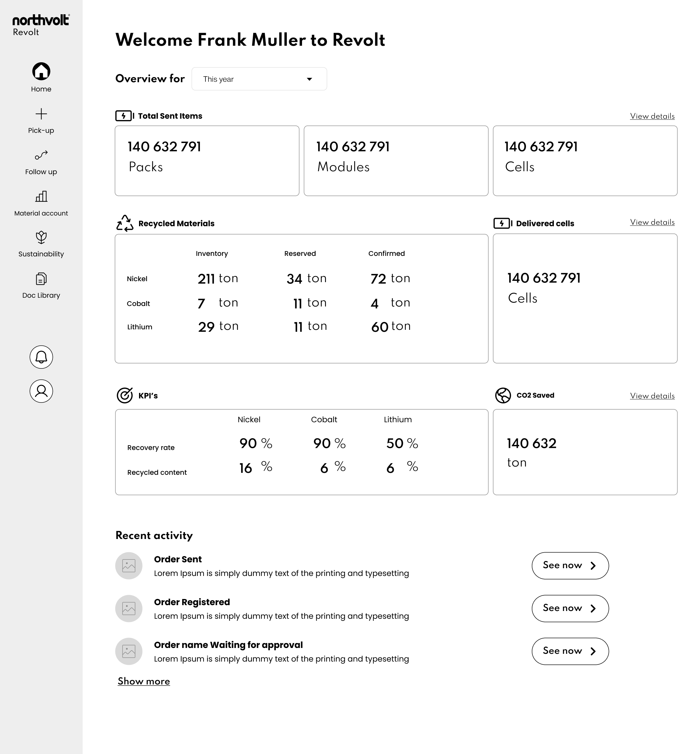Open Pick-up plus icon
Image resolution: width=700 pixels, height=754 pixels.
(41, 114)
